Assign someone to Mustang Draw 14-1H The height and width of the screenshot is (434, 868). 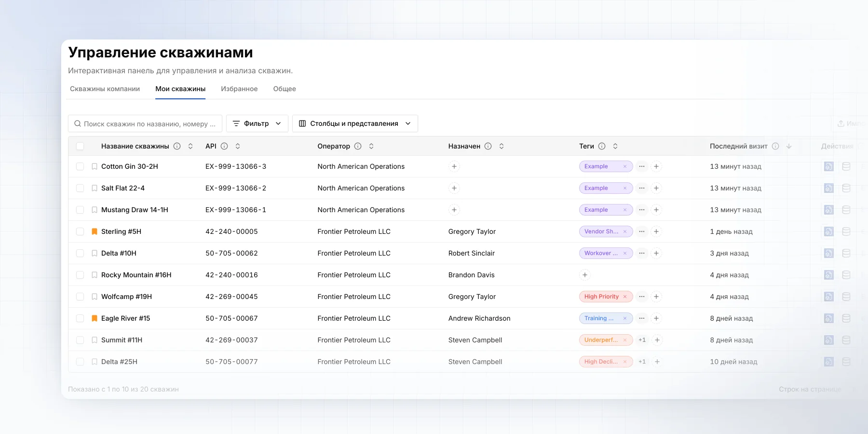coord(454,210)
